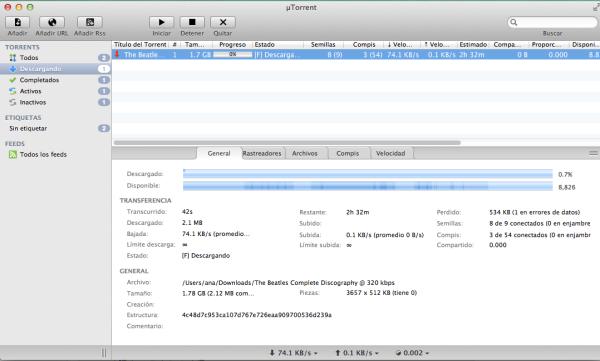
Task: Click the progress bar of The Beatles torrent
Action: point(233,54)
